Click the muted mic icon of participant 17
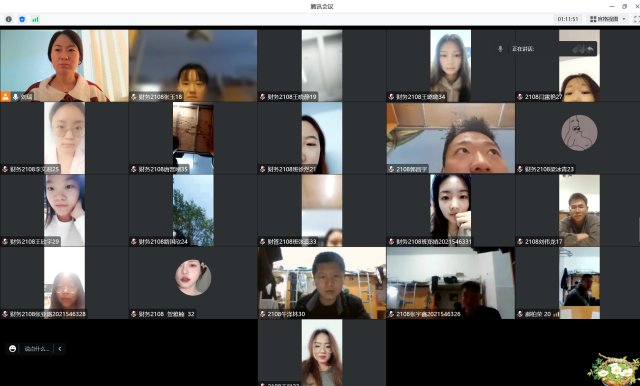The height and width of the screenshot is (386, 640). (520, 242)
